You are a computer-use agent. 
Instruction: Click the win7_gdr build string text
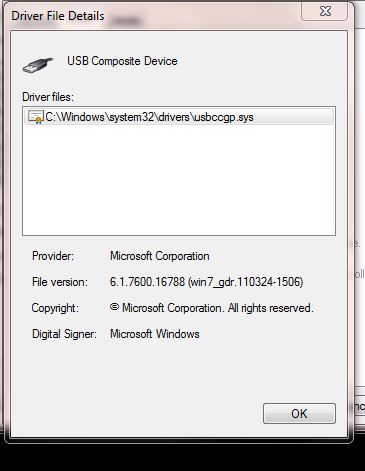tap(246, 282)
